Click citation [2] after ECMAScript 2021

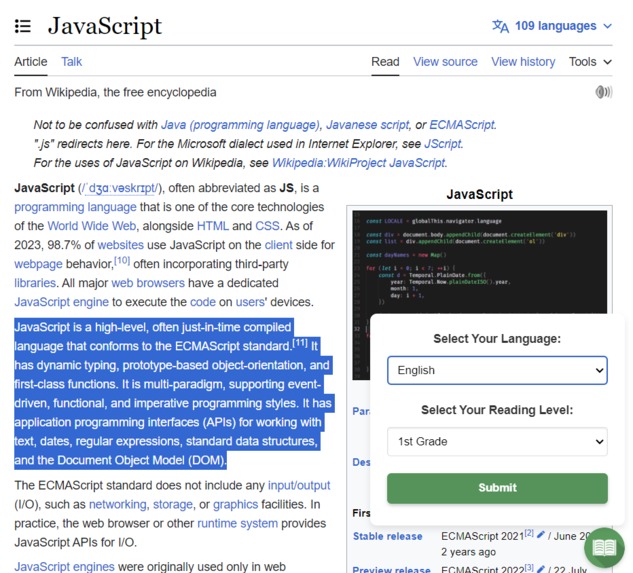pos(529,533)
